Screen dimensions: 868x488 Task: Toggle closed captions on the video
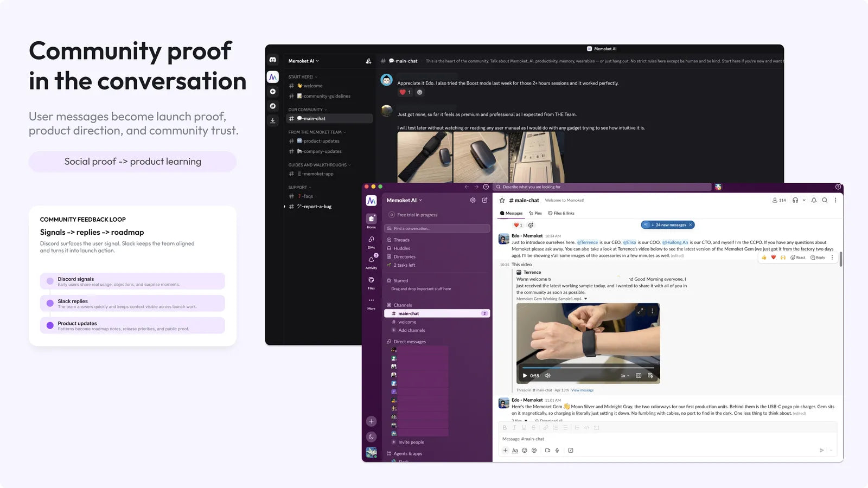click(639, 376)
